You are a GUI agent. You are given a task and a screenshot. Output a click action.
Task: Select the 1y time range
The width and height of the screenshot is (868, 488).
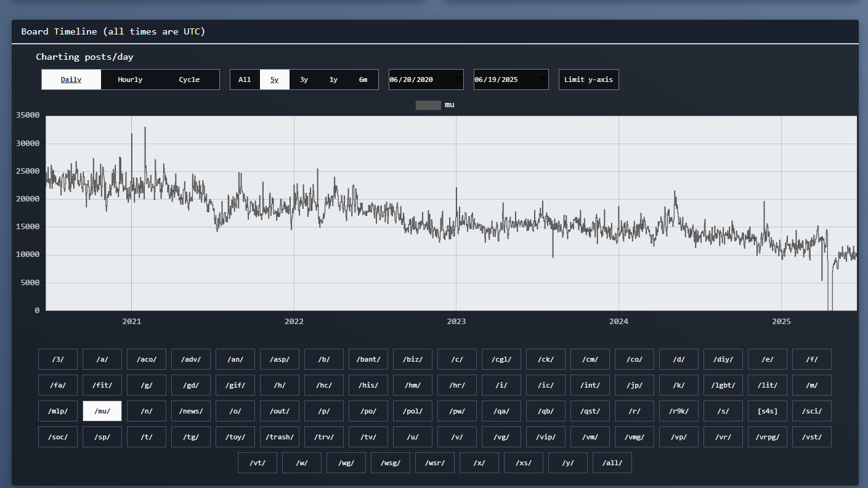pos(333,79)
